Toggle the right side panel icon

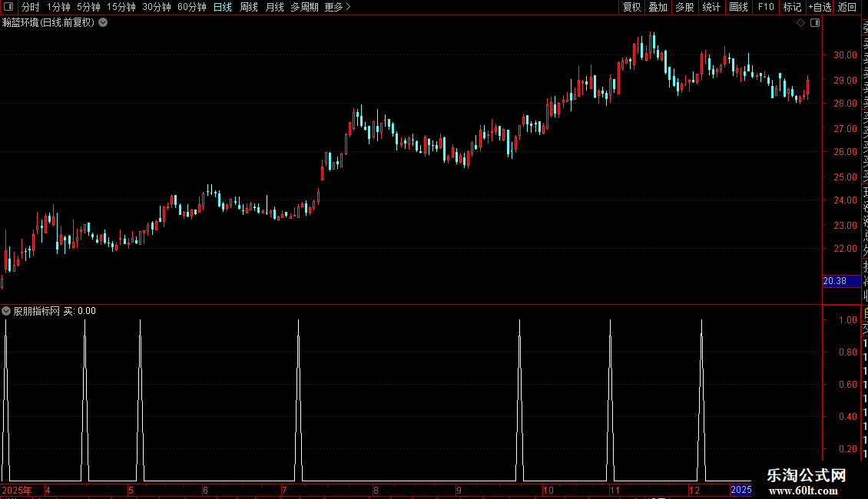[815, 23]
